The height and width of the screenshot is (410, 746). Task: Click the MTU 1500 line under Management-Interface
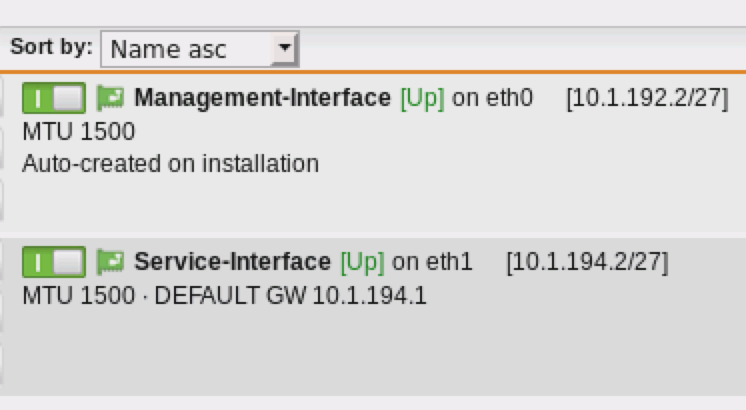pyautogui.click(x=79, y=131)
